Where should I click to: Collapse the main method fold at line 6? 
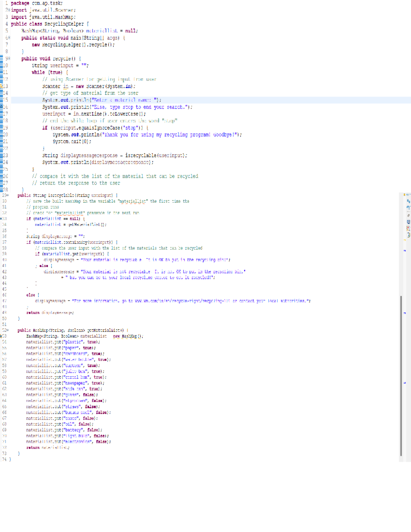pyautogui.click(x=9, y=38)
